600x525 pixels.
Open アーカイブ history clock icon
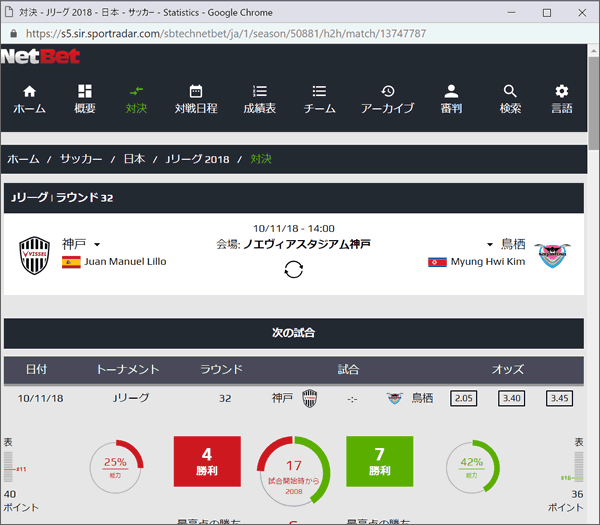(388, 91)
